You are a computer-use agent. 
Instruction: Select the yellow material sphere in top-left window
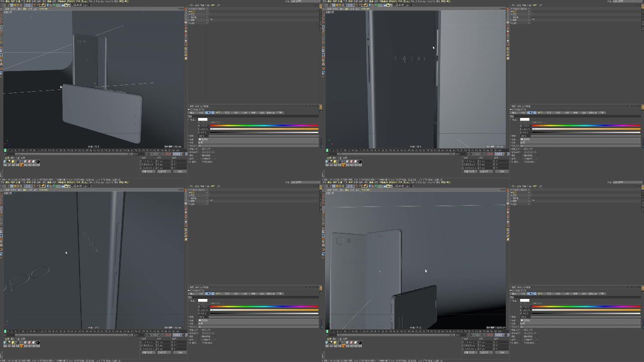pyautogui.click(x=13, y=161)
